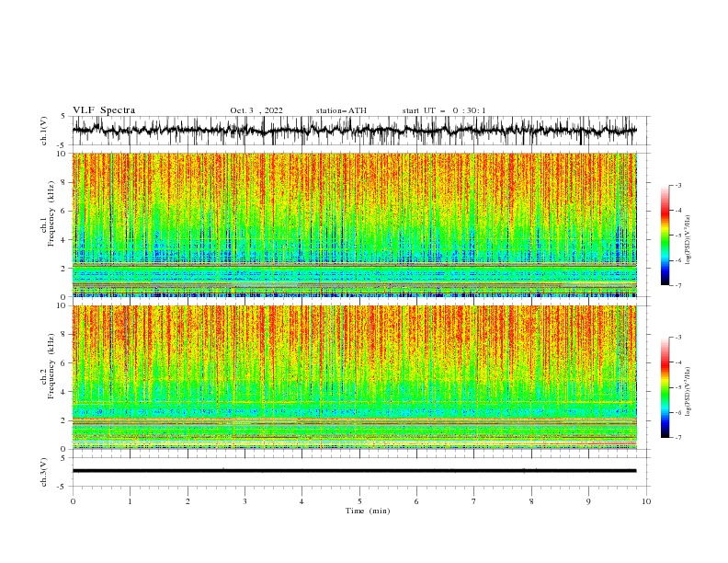
Task: Click the "station=ATH" label
Action: [x=341, y=110]
